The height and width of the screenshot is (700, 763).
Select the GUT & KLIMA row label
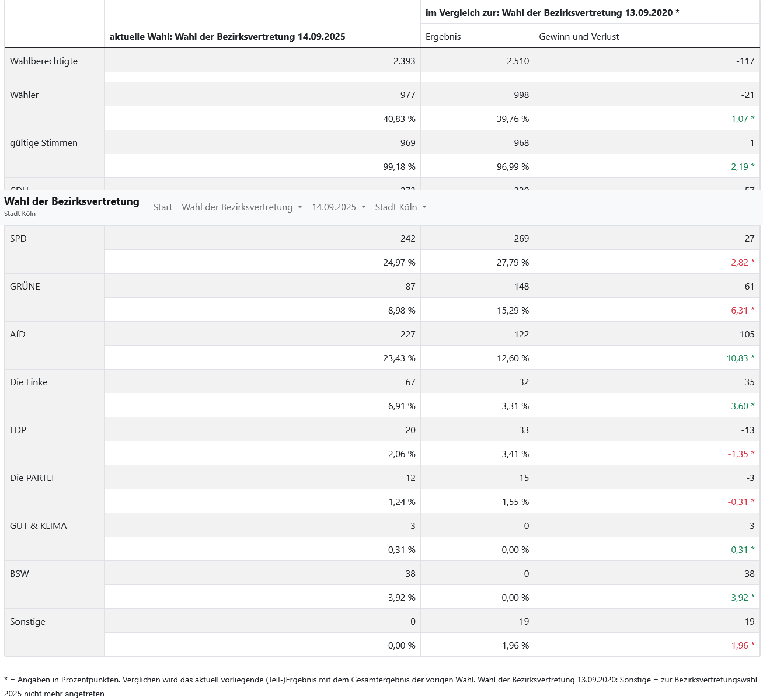[x=39, y=526]
